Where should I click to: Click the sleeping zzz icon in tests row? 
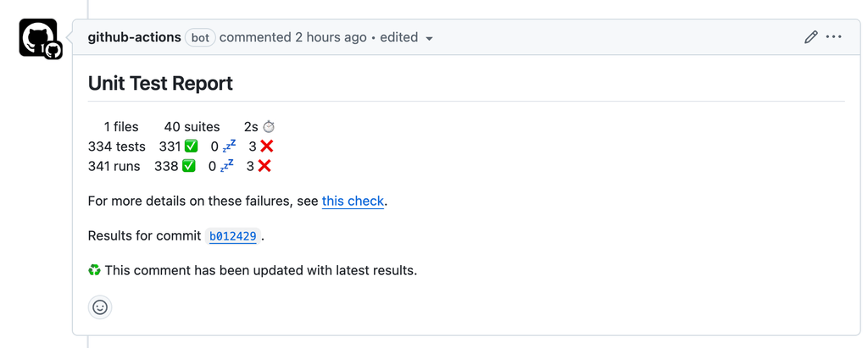click(229, 146)
